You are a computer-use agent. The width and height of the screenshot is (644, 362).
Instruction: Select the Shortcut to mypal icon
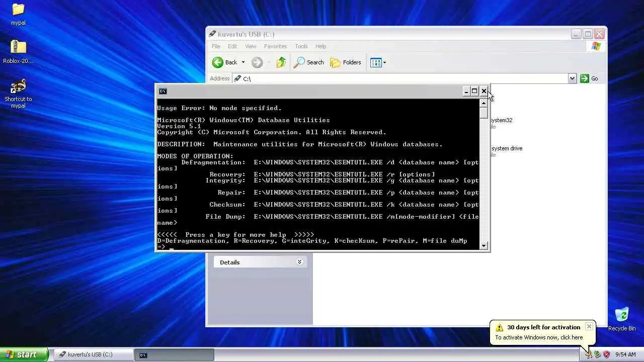(18, 94)
